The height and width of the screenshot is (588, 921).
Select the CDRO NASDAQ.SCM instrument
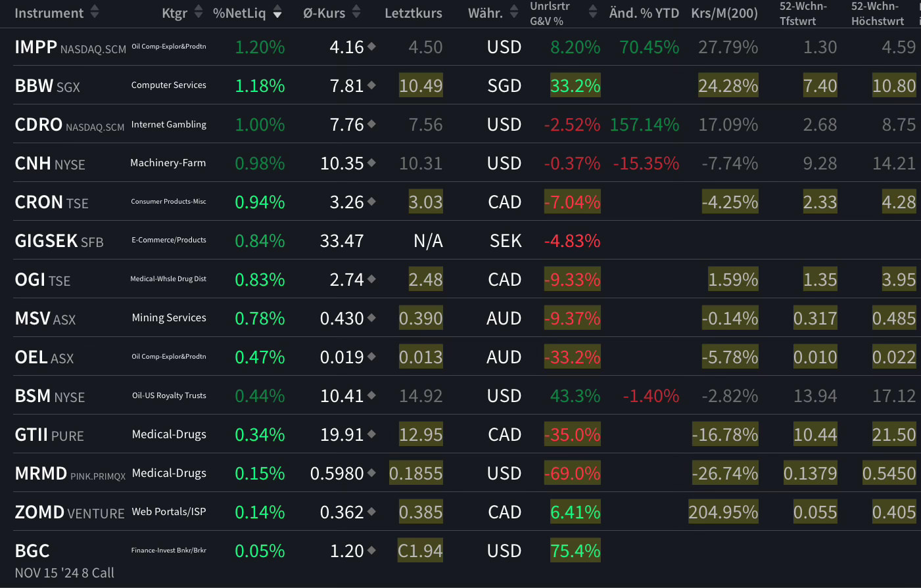70,124
